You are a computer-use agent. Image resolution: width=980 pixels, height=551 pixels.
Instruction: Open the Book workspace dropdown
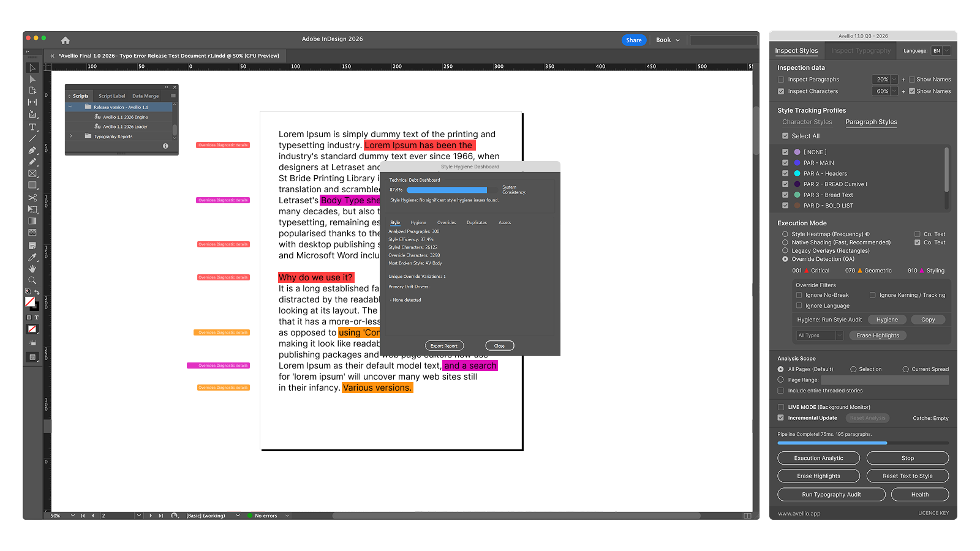point(668,40)
